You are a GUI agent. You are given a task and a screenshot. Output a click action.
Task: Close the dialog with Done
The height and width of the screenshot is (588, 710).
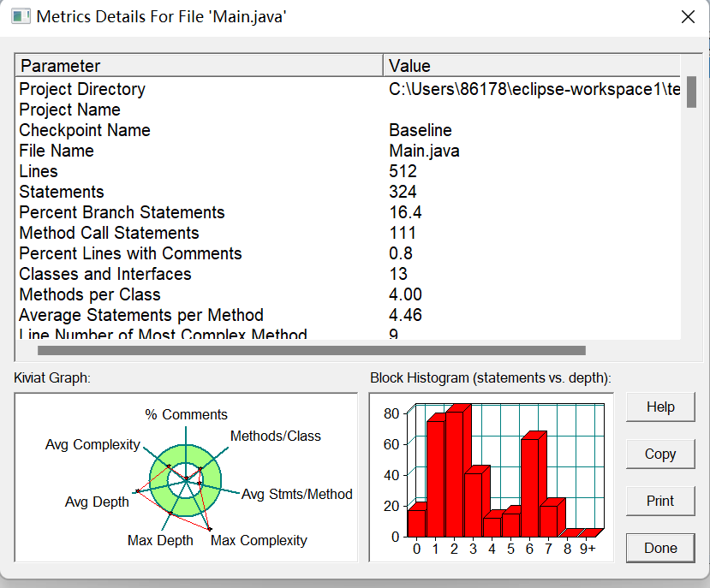(660, 548)
